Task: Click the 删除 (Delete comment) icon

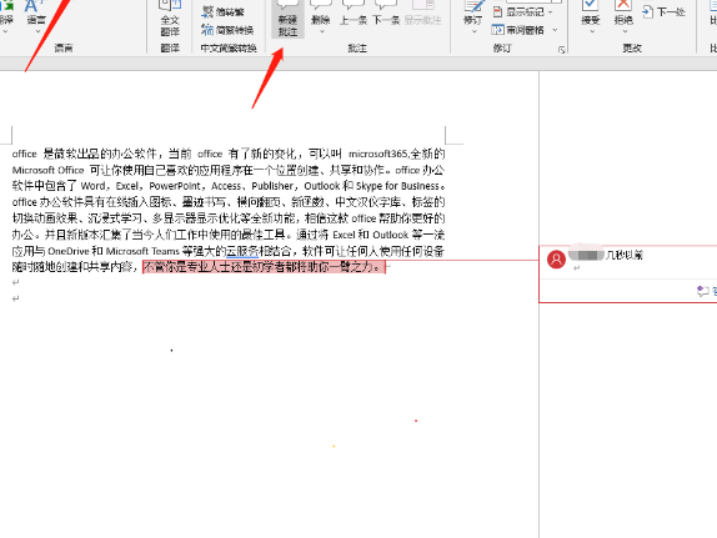Action: point(321,6)
